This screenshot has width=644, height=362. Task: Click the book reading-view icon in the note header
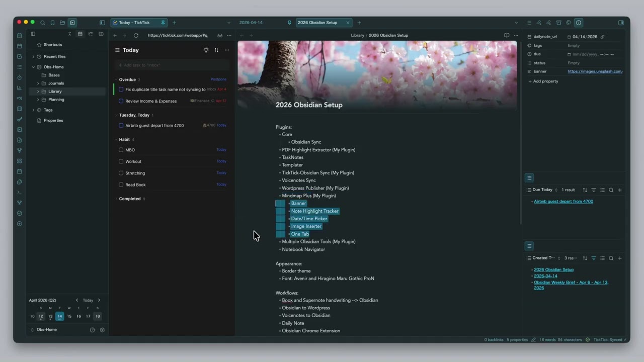[x=507, y=36]
